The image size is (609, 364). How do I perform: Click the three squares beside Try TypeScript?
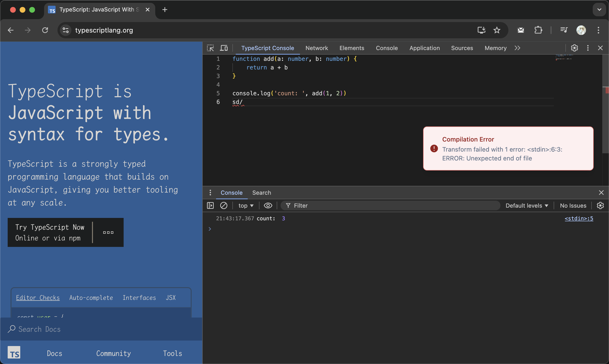click(x=108, y=233)
